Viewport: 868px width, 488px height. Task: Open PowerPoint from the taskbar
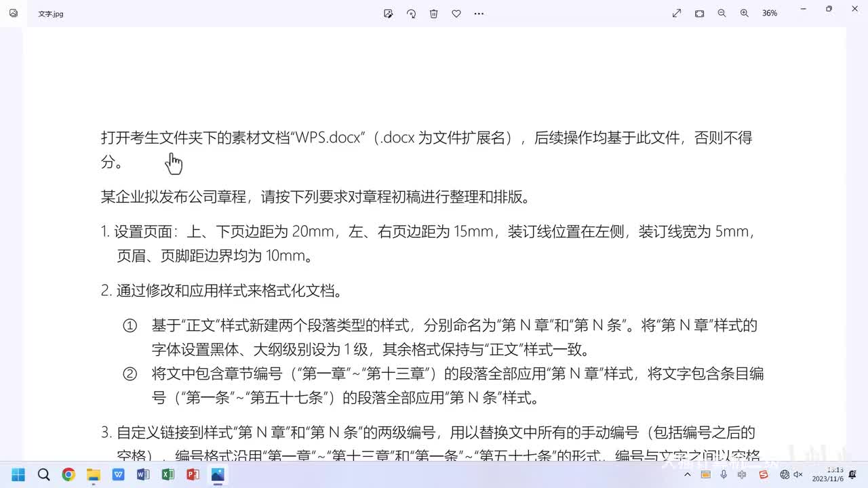tap(193, 474)
